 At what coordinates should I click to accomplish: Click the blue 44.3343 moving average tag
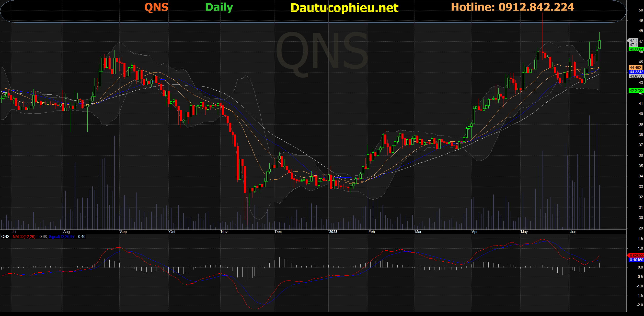coord(636,72)
